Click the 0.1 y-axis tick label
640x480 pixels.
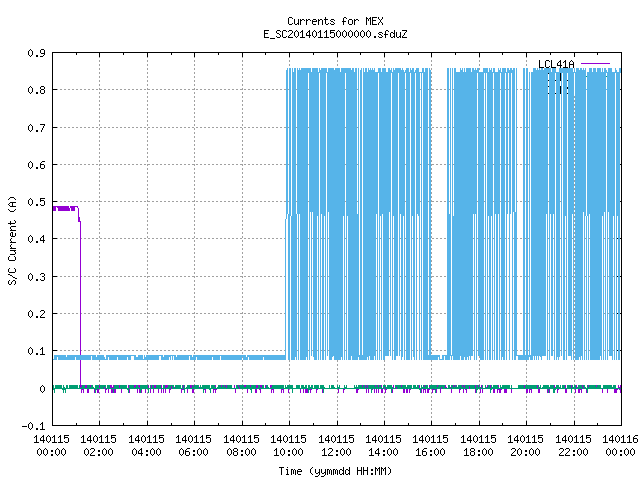pyautogui.click(x=36, y=351)
